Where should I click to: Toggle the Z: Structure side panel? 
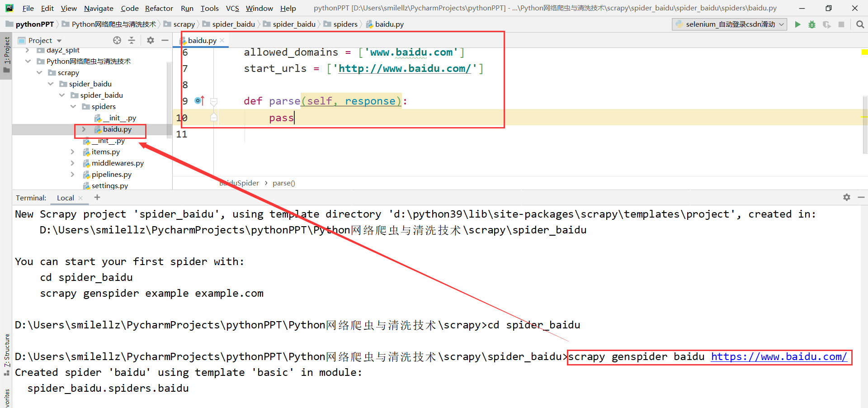pyautogui.click(x=6, y=354)
